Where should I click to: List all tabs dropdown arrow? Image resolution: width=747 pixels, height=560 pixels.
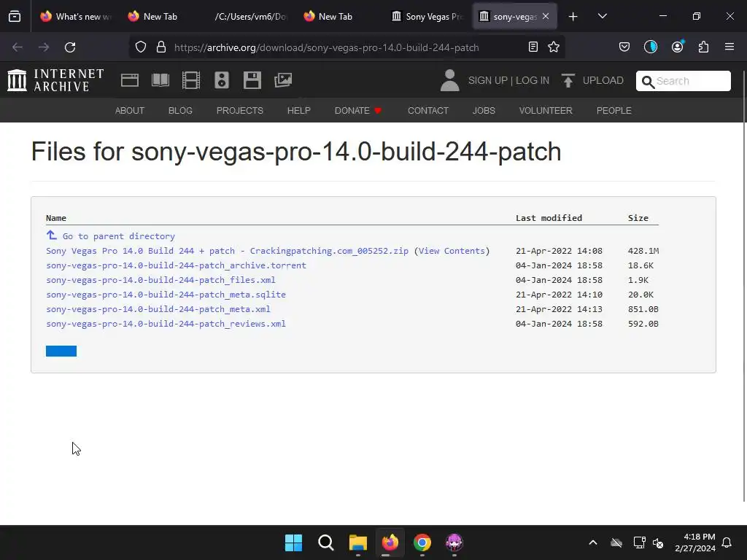pyautogui.click(x=602, y=16)
